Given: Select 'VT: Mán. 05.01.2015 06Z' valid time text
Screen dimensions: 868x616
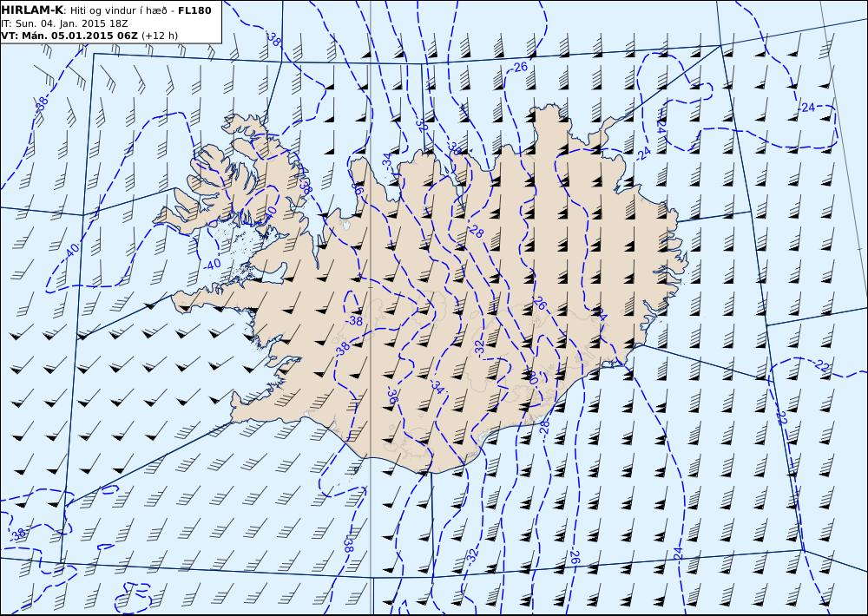Looking at the screenshot, I should [x=69, y=36].
